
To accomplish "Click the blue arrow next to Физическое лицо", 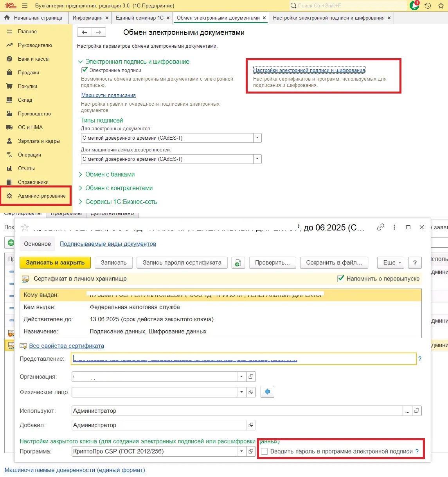I will 268,392.
